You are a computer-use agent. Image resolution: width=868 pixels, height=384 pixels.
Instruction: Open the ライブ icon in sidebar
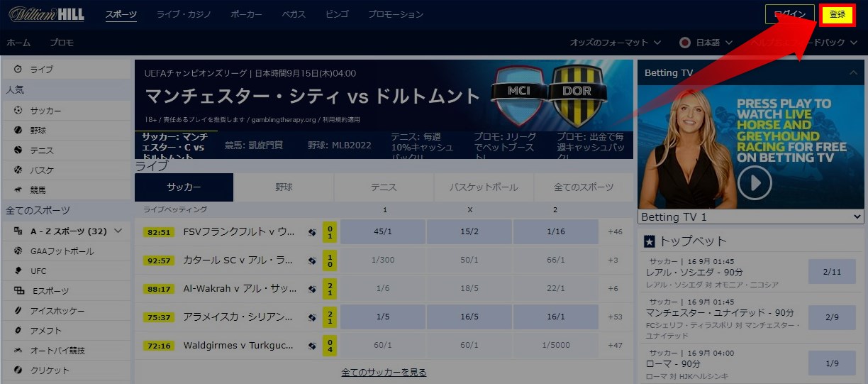click(18, 70)
